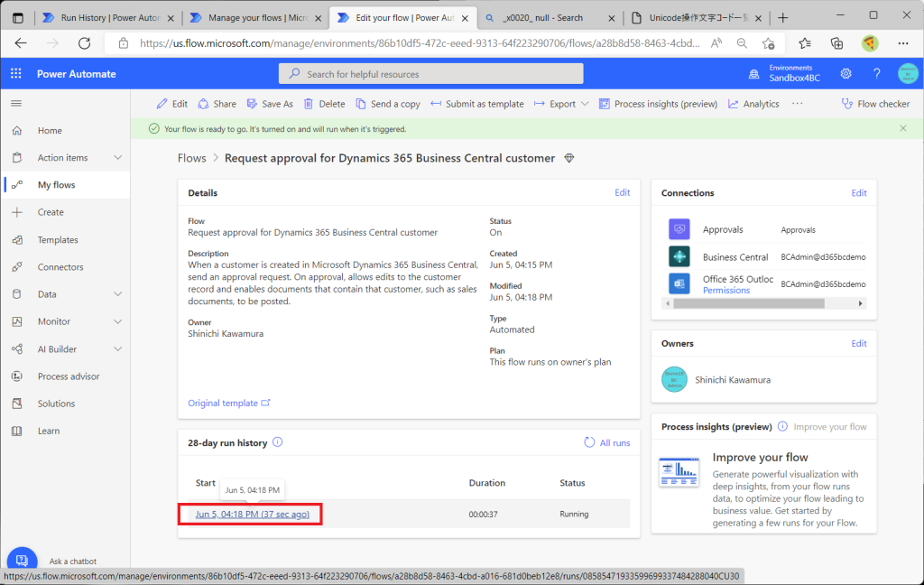Run the Flow checker

coord(875,104)
